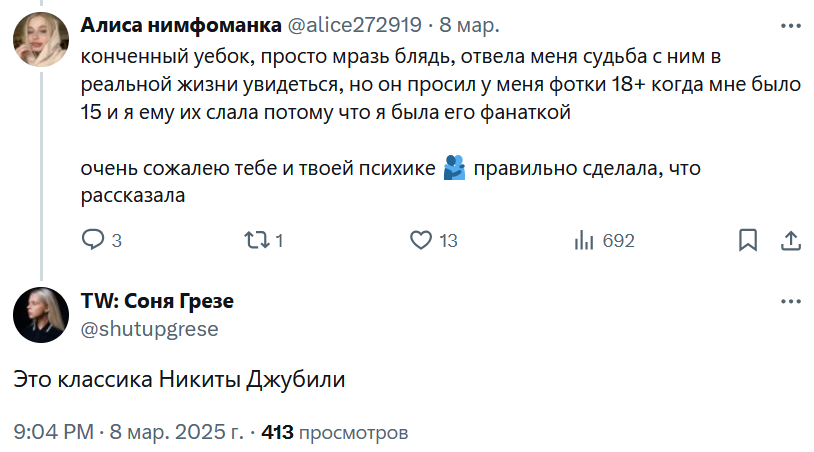The image size is (814, 452).
Task: Click the reply icon on Alice's tweet
Action: click(x=93, y=240)
